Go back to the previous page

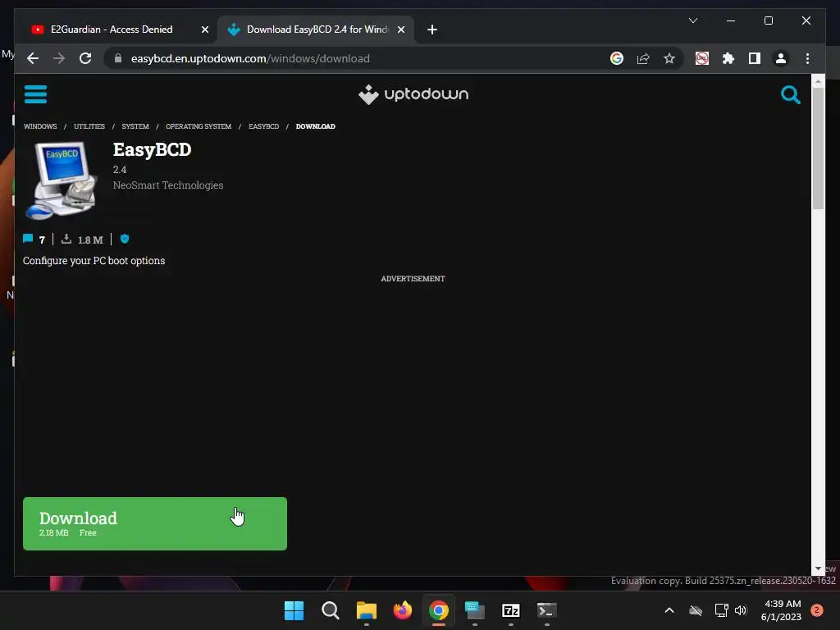tap(33, 58)
